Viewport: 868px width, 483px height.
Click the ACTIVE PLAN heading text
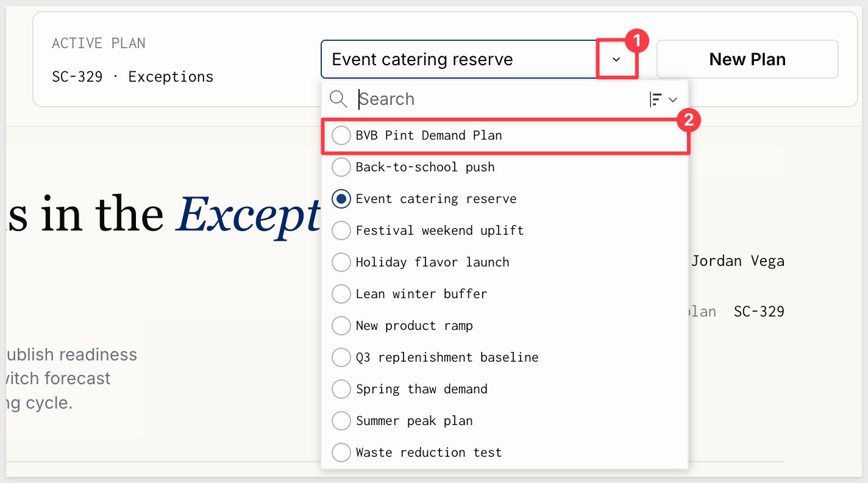coord(99,43)
